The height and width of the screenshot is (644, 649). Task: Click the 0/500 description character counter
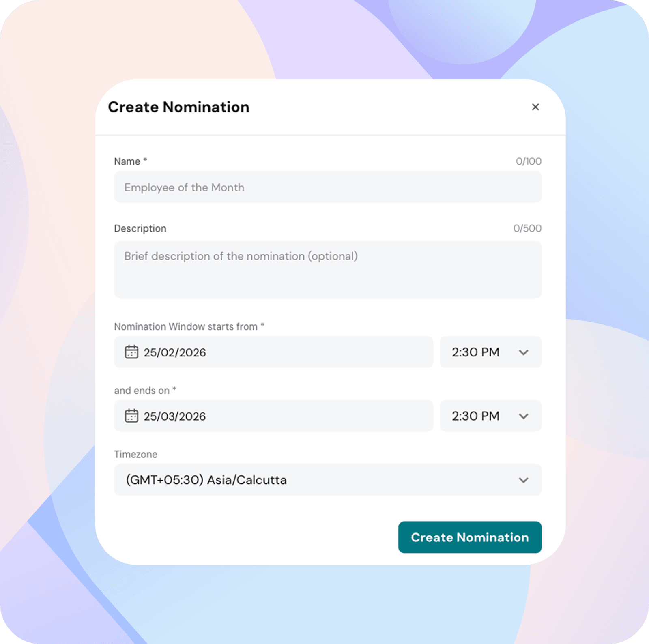pos(527,229)
